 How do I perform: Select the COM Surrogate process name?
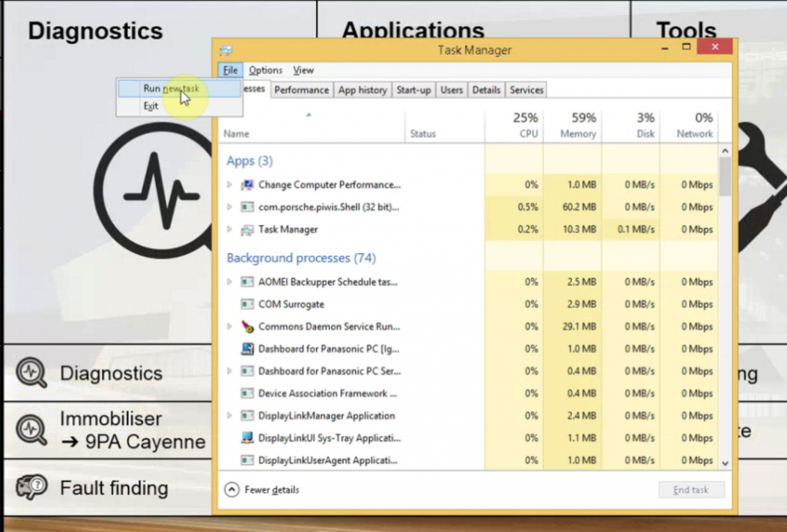point(291,304)
